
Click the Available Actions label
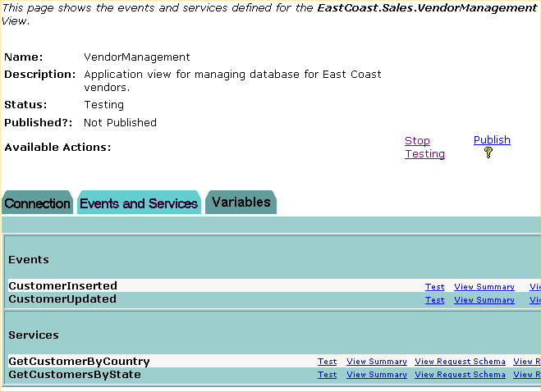pos(57,148)
